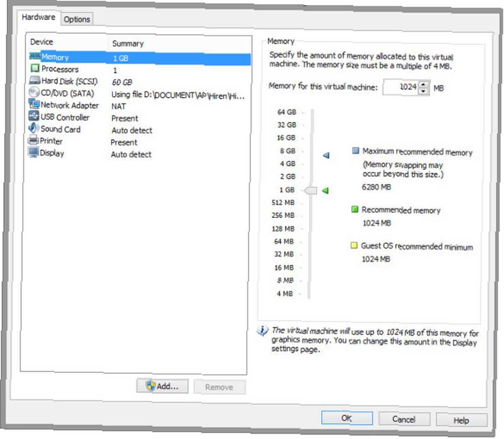This screenshot has width=504, height=439.
Task: Click the 16 MB slider label
Action: pos(284,268)
